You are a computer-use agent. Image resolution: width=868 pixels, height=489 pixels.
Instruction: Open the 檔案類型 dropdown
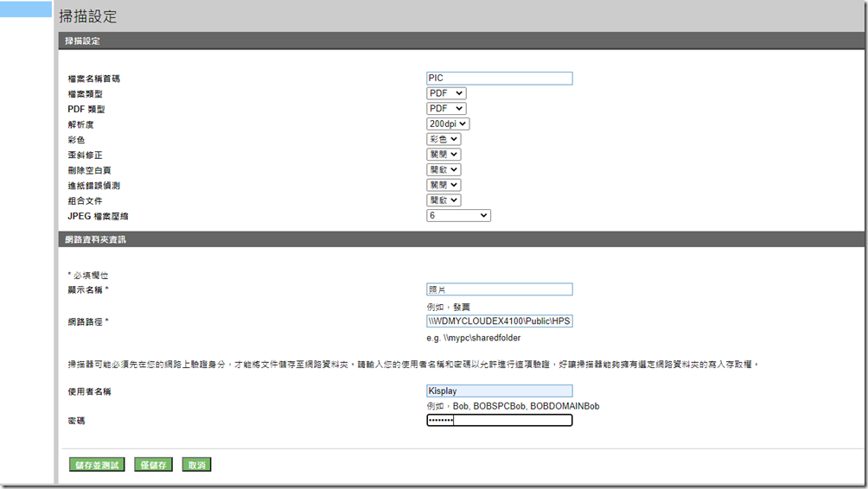tap(446, 93)
